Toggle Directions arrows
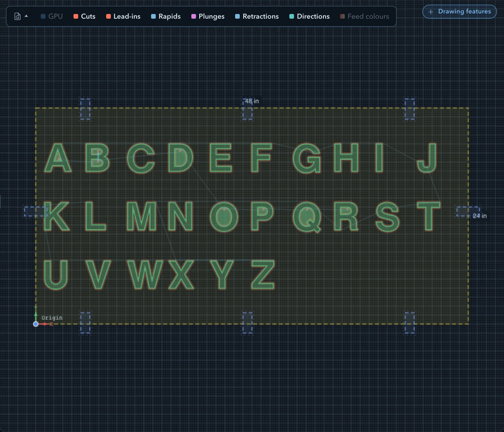Viewport: 504px width, 432px height. point(309,16)
